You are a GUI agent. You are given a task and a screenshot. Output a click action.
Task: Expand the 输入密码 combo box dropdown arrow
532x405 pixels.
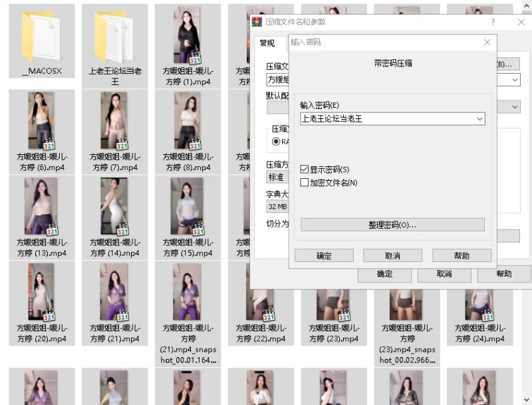coord(479,119)
